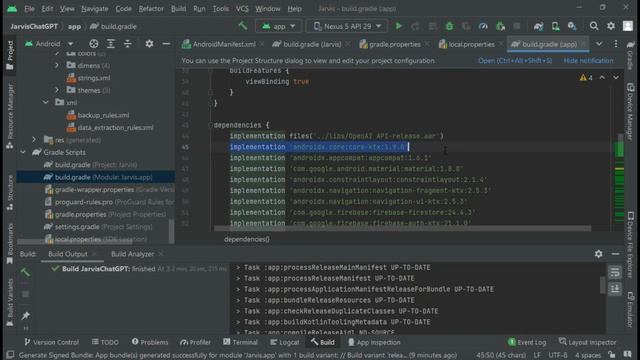Run the app with the green play button

pos(399,26)
